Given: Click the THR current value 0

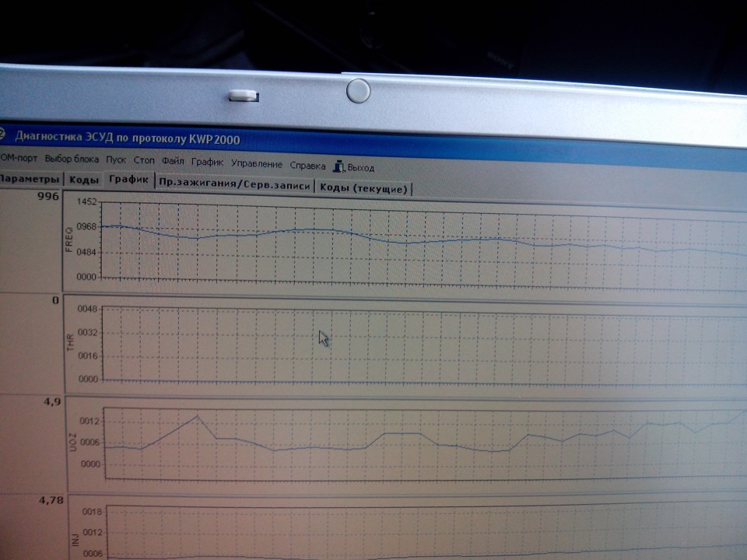Looking at the screenshot, I should point(55,300).
